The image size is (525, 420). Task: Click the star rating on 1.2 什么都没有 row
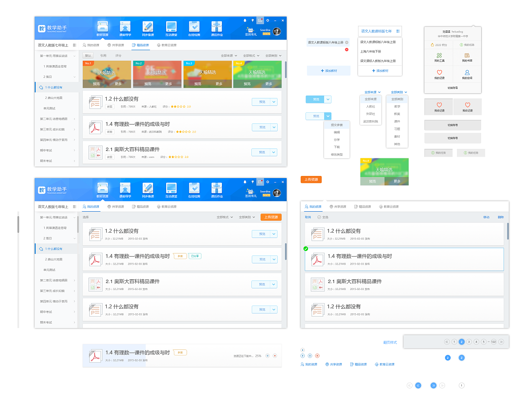[x=178, y=107]
